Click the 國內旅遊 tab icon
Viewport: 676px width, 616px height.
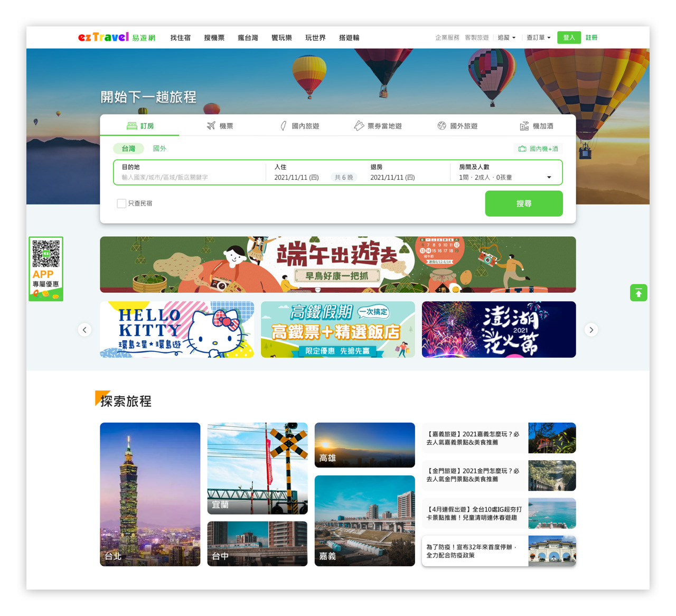tap(284, 126)
